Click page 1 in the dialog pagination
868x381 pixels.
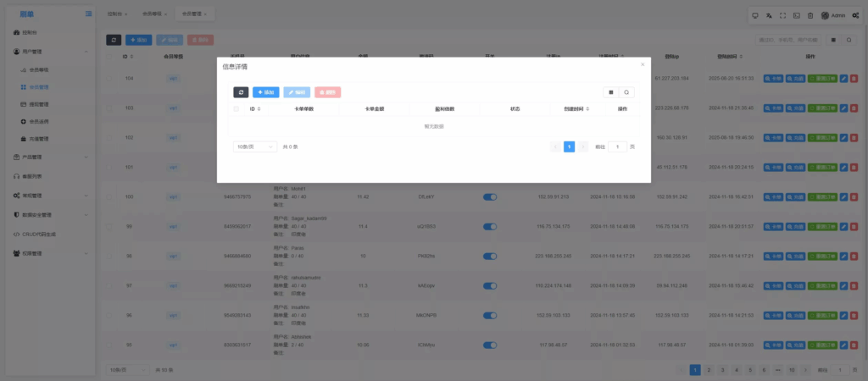[569, 146]
